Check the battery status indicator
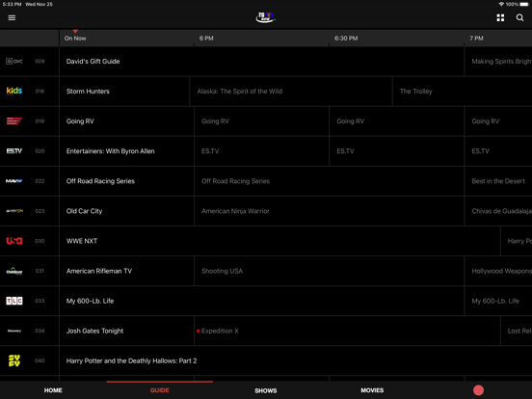The width and height of the screenshot is (532, 399). (523, 4)
